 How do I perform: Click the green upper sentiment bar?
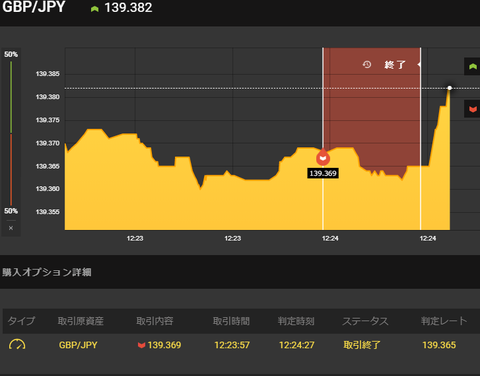click(x=11, y=97)
